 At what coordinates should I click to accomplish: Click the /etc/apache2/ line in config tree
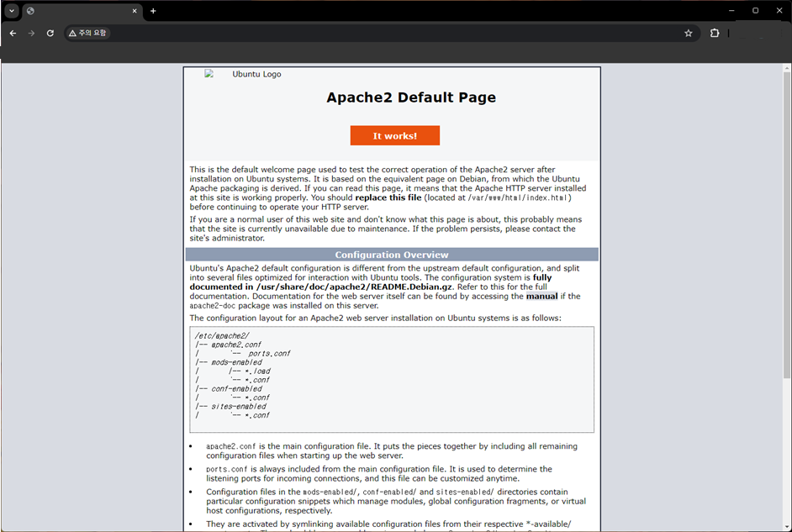pos(222,335)
